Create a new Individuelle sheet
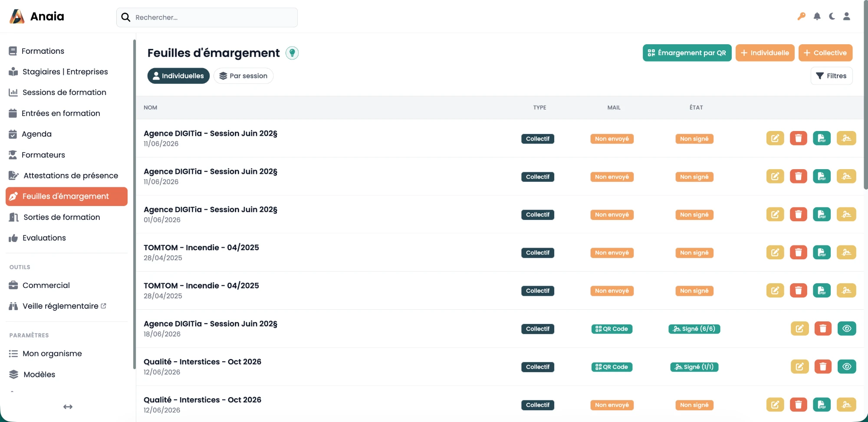The width and height of the screenshot is (868, 422). [x=765, y=53]
